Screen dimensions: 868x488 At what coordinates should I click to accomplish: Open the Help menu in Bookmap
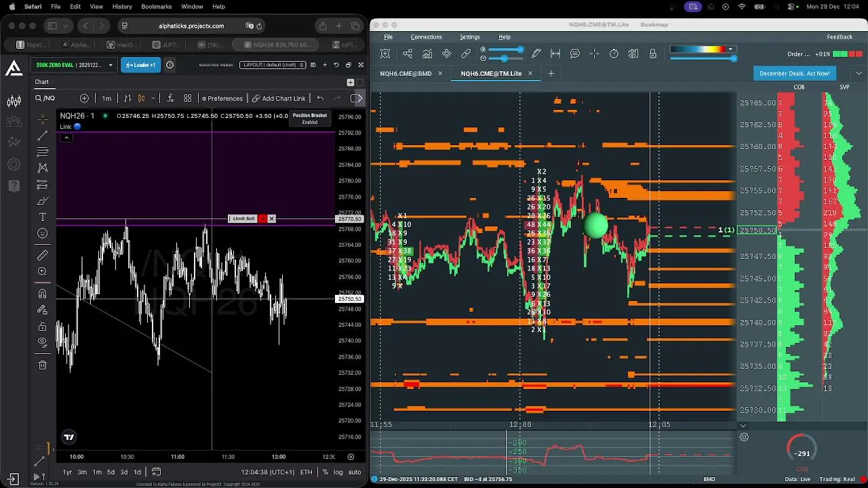click(505, 37)
